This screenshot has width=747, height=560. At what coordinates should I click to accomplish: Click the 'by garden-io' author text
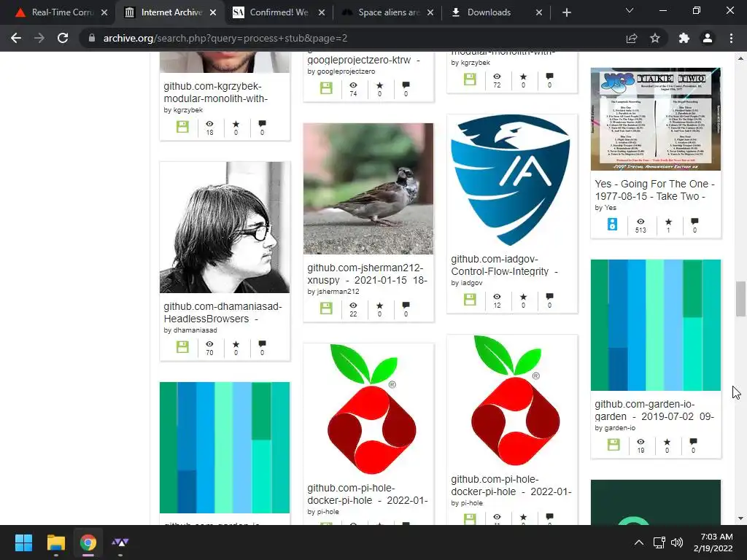pos(614,427)
